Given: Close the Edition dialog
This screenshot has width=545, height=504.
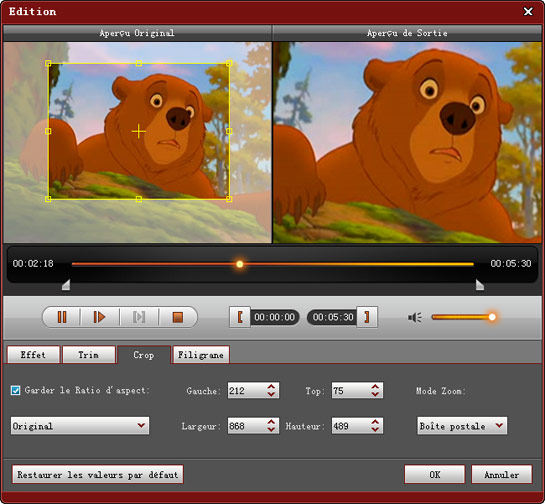Looking at the screenshot, I should pos(528,11).
